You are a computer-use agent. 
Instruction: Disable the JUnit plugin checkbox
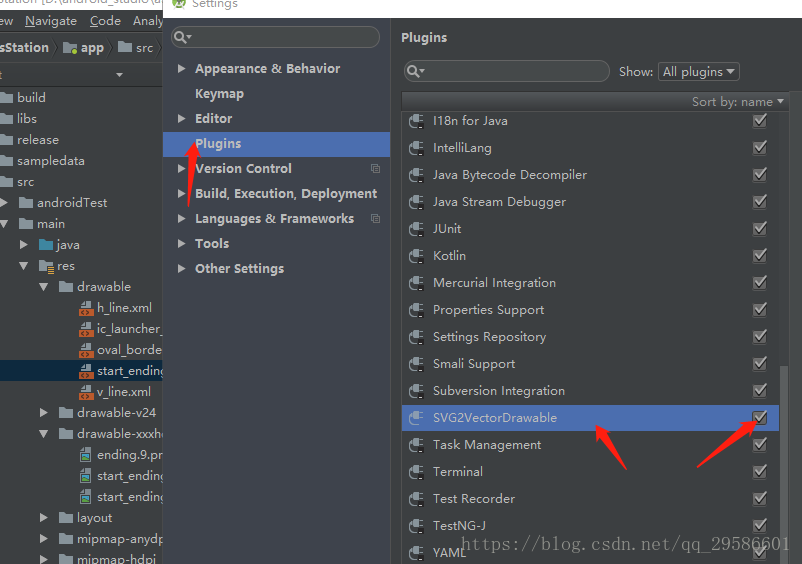760,229
